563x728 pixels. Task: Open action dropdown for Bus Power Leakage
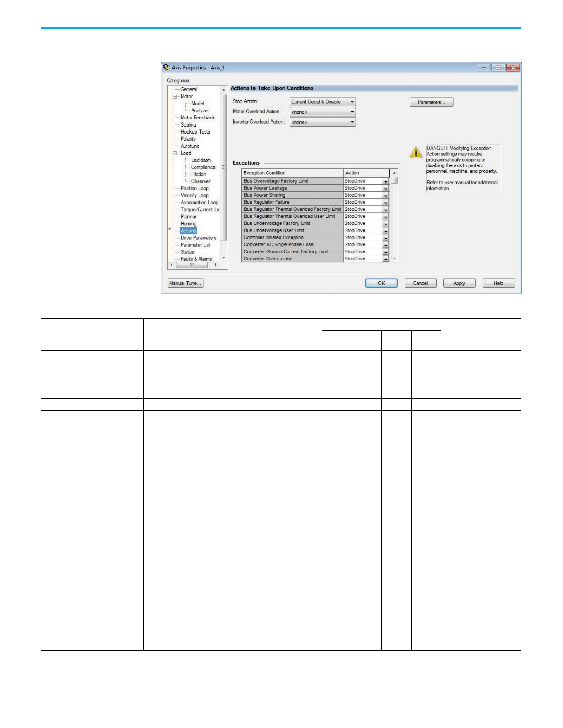coord(386,189)
